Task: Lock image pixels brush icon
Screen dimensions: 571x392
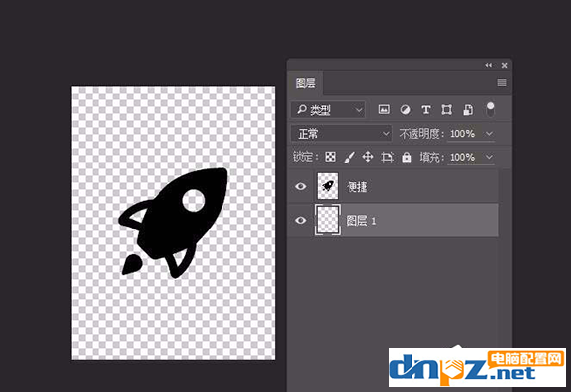Action: [349, 157]
